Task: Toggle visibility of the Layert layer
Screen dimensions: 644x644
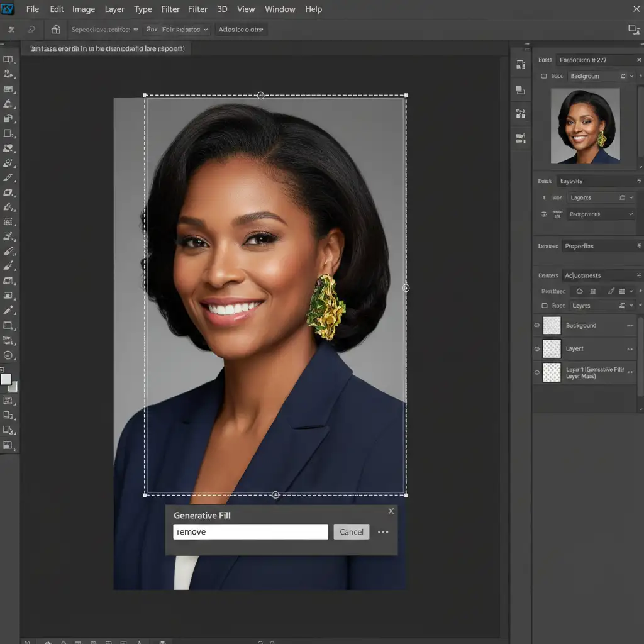Action: [x=537, y=348]
